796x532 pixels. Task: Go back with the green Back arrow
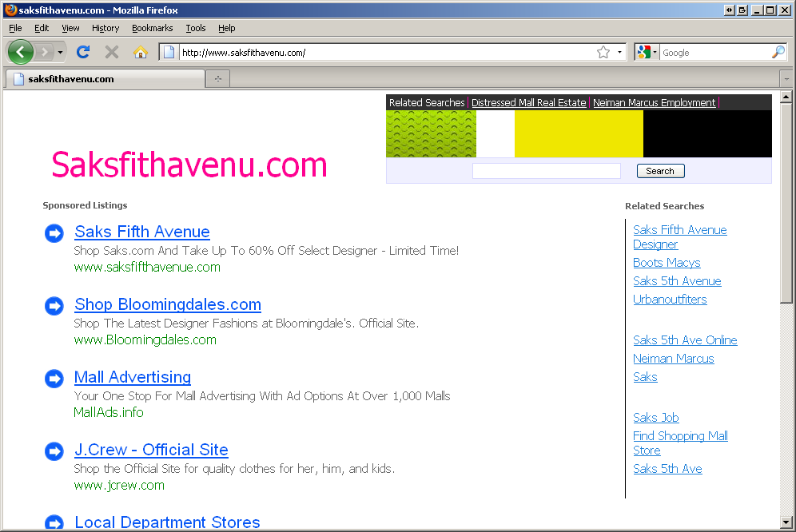point(21,52)
